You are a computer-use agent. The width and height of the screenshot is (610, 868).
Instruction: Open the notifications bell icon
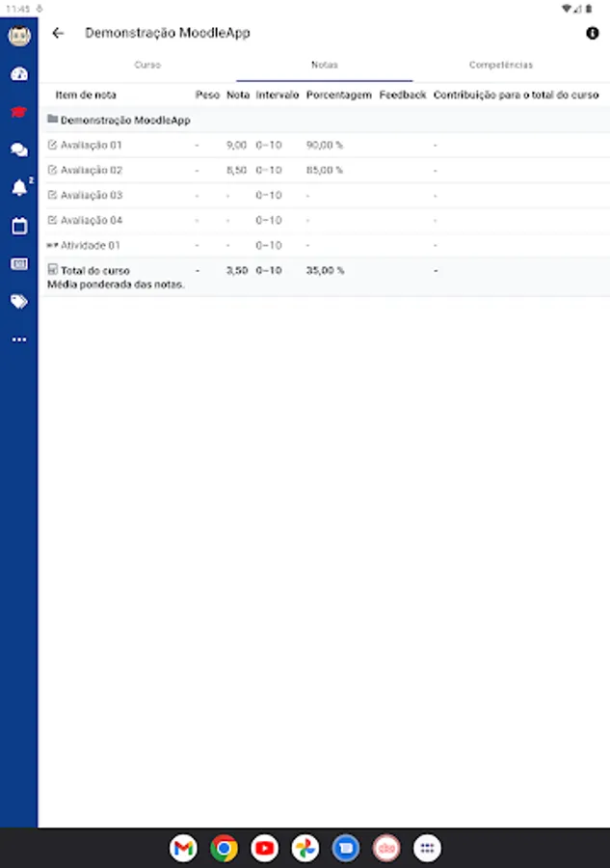click(x=19, y=188)
